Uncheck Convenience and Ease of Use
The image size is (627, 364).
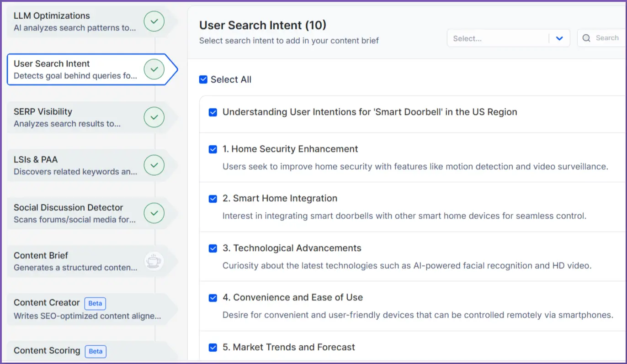click(x=213, y=298)
